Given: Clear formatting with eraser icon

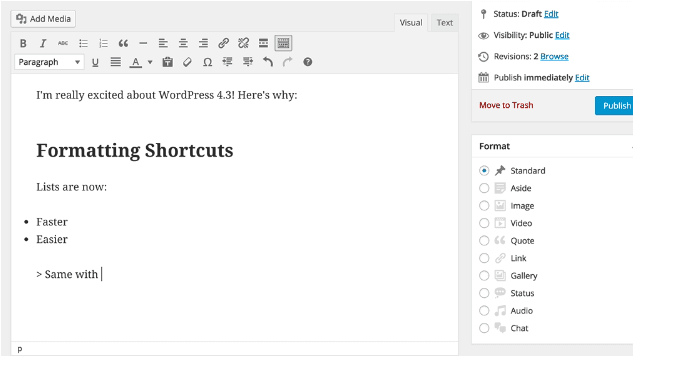Looking at the screenshot, I should click(x=187, y=62).
